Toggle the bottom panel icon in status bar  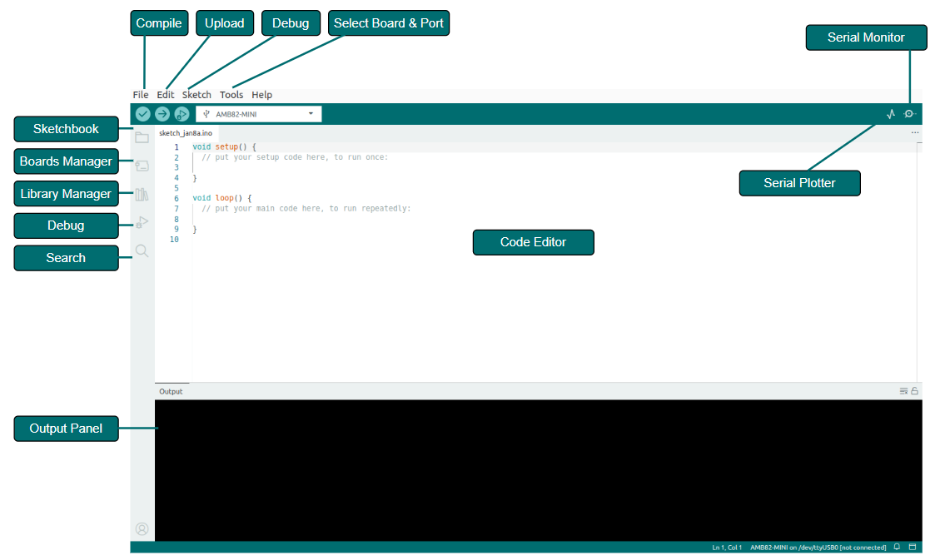tap(913, 547)
